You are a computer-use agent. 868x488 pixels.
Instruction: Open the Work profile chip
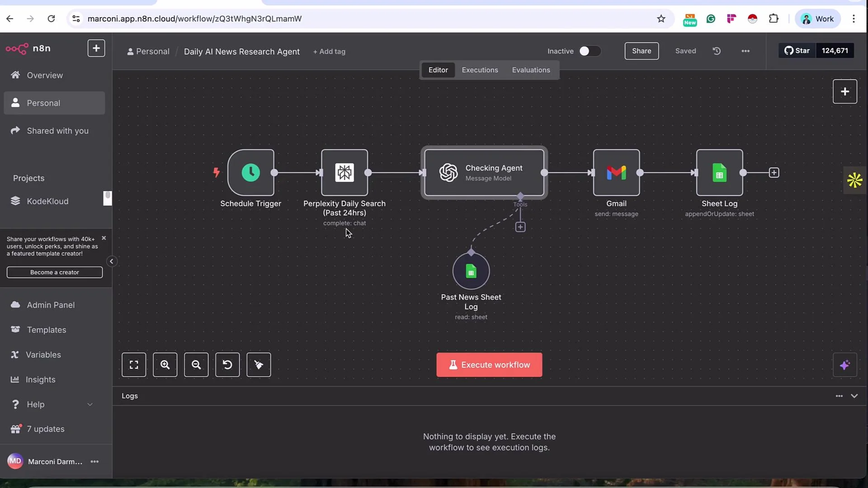pos(817,19)
